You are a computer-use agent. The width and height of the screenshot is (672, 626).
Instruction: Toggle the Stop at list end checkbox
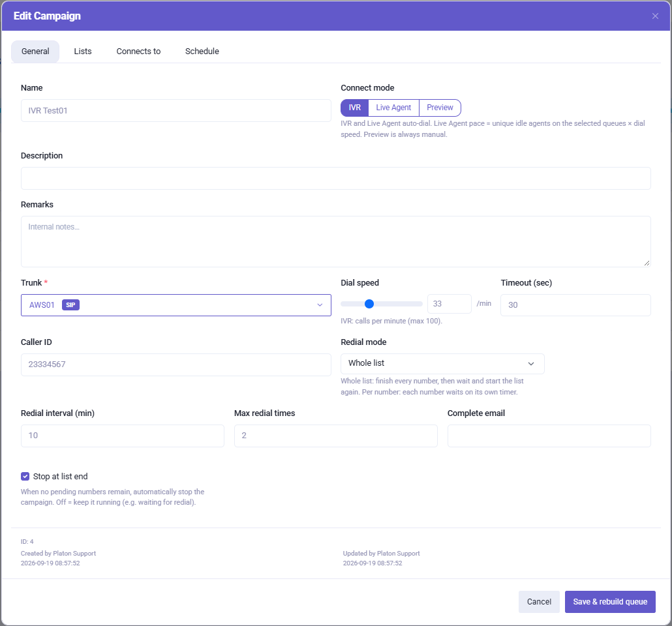[25, 477]
